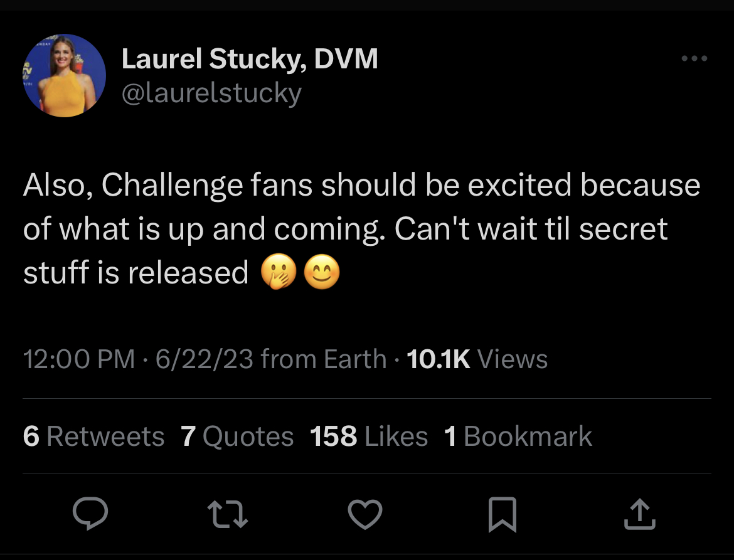Retweet this post using the retweet icon
734x560 pixels.
coord(228,514)
